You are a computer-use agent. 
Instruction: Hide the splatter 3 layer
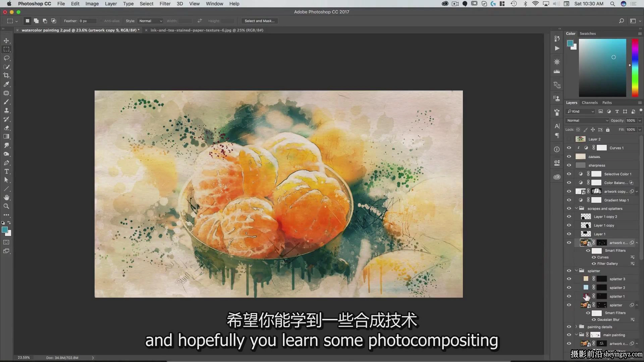[x=569, y=279]
